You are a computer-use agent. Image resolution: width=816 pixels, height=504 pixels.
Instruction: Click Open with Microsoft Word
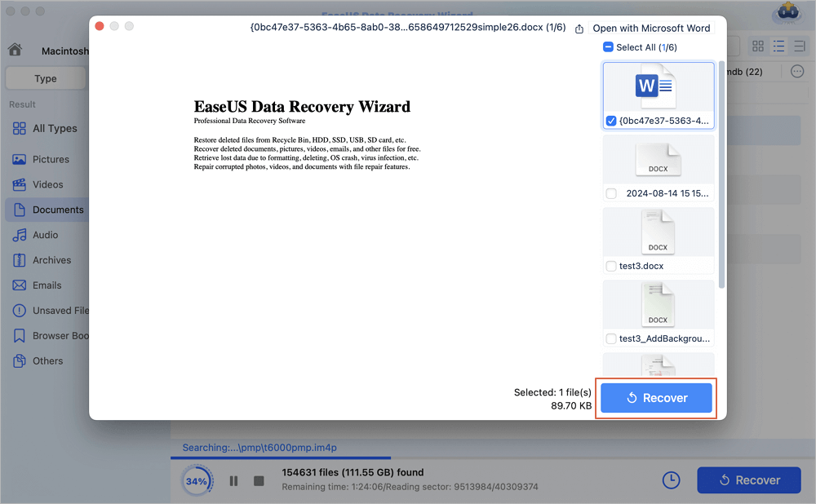tap(651, 28)
